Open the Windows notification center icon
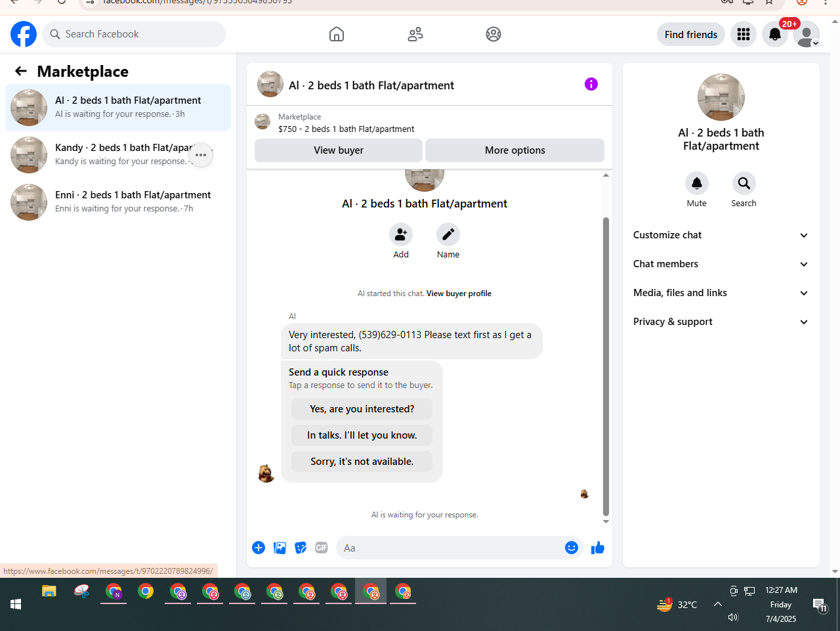This screenshot has height=631, width=840. (820, 605)
